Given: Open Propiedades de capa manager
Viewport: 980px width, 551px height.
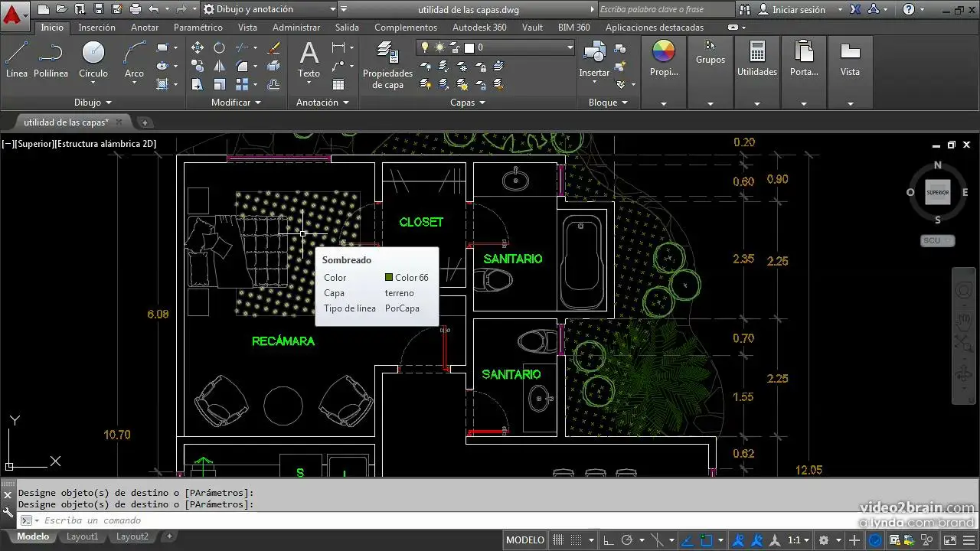Looking at the screenshot, I should 387,66.
